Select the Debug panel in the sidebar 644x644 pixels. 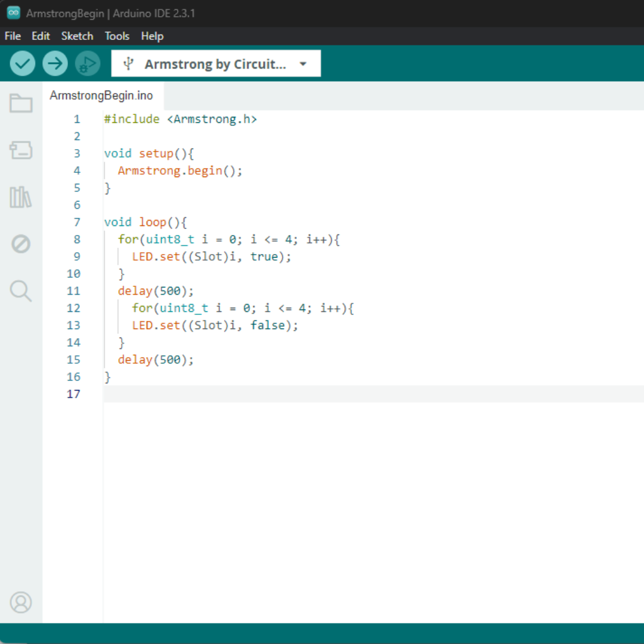tap(21, 244)
